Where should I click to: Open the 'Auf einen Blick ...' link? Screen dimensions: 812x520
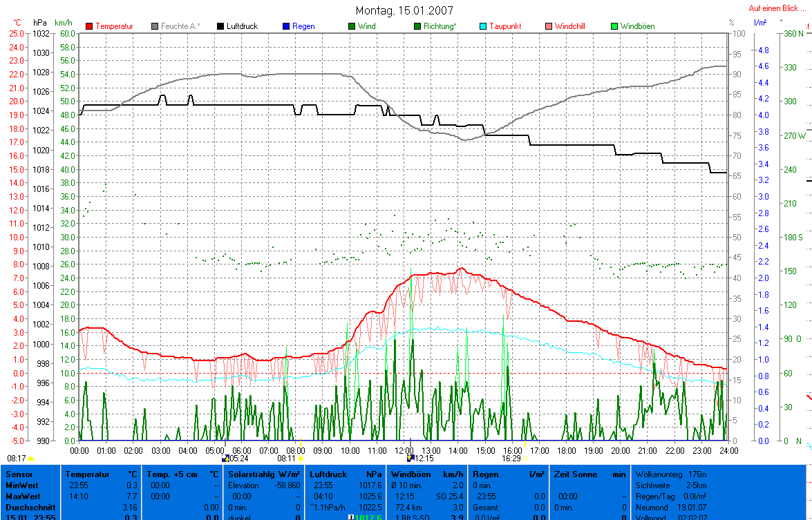777,9
